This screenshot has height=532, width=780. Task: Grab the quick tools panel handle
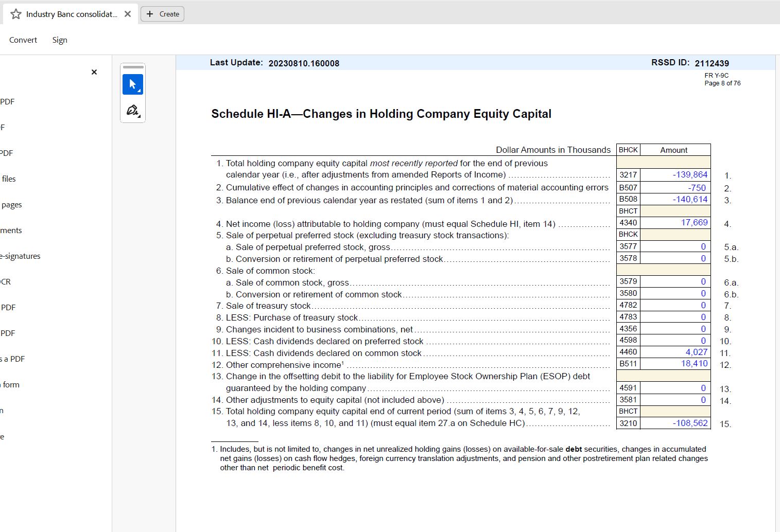click(x=133, y=67)
